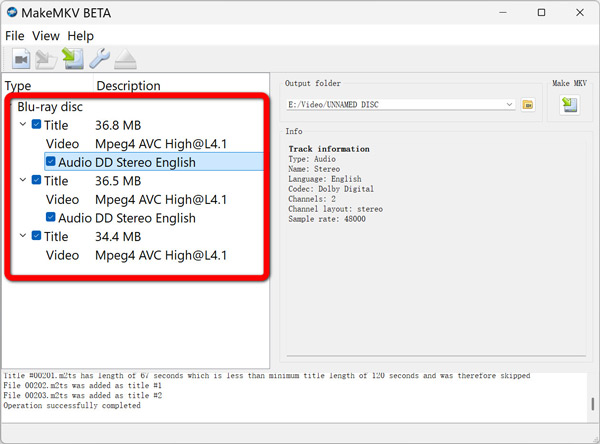Click the MakeMKV app icon in title bar
This screenshot has width=600, height=444.
12,12
